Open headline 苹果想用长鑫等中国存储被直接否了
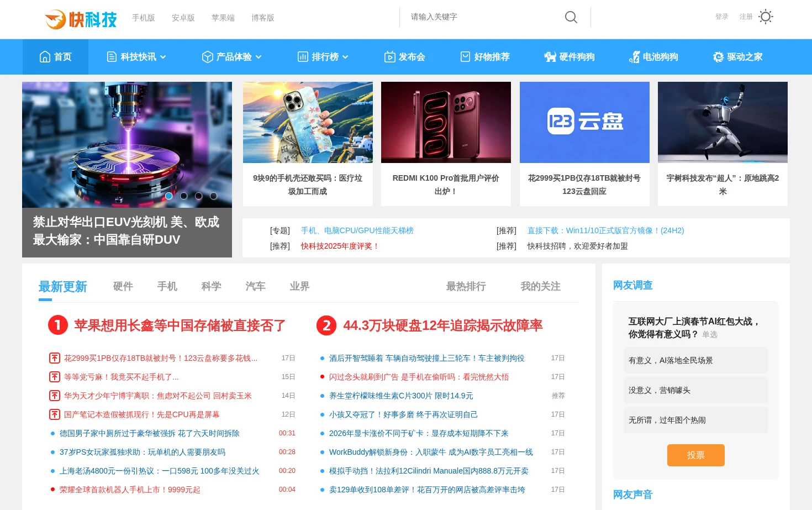Screen dimensions: 812x510 pos(180,325)
